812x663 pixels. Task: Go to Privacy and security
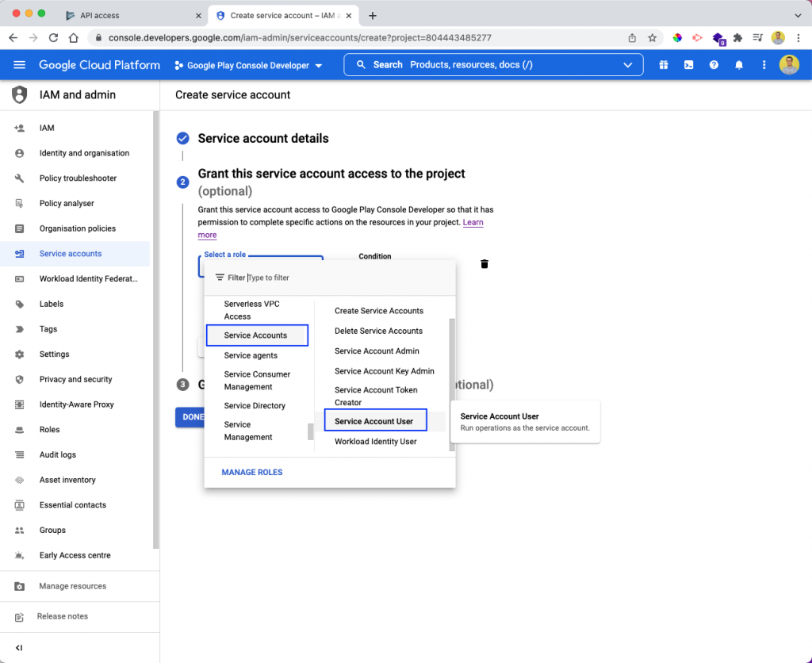pyautogui.click(x=75, y=379)
